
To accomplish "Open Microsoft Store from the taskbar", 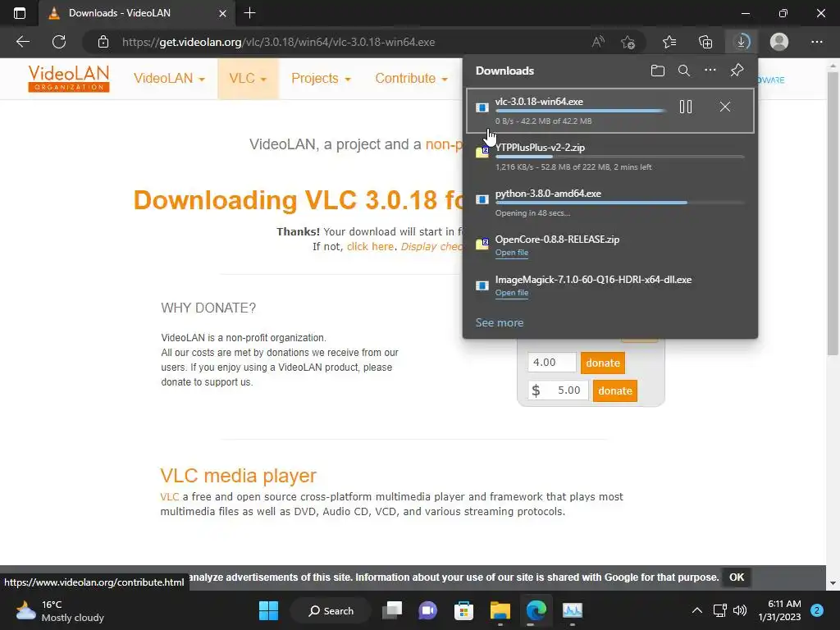I will pyautogui.click(x=463, y=610).
